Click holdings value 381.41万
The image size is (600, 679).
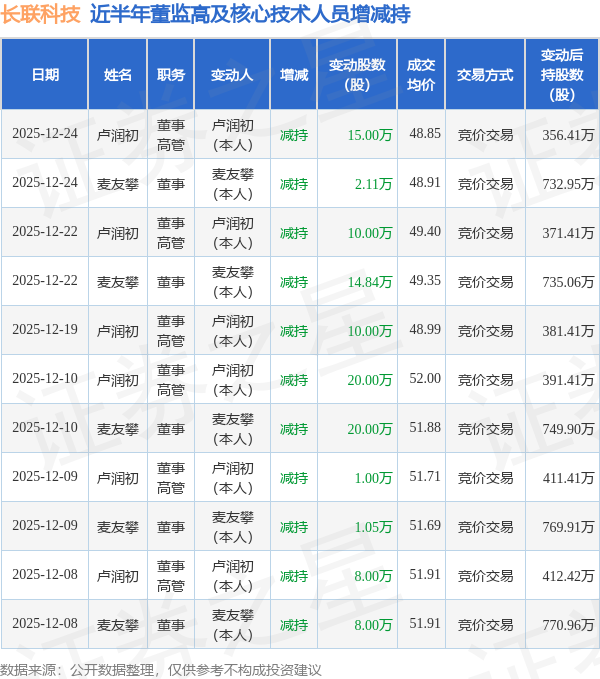568,331
